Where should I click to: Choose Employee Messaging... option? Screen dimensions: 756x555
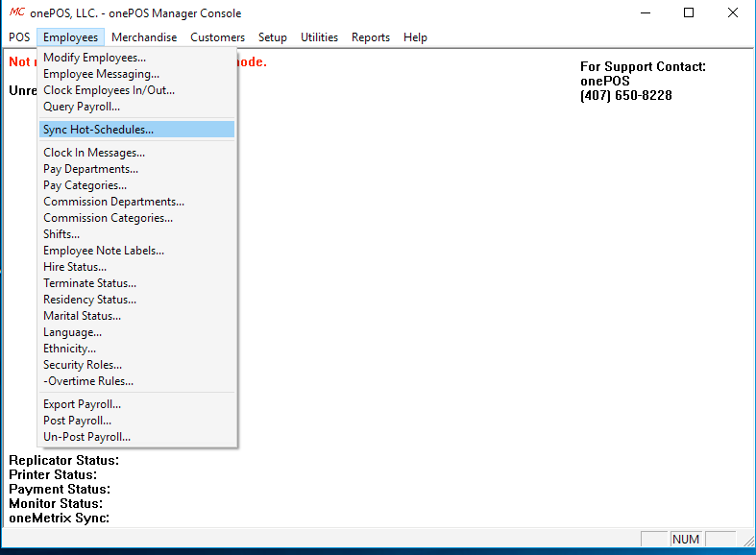[137, 74]
